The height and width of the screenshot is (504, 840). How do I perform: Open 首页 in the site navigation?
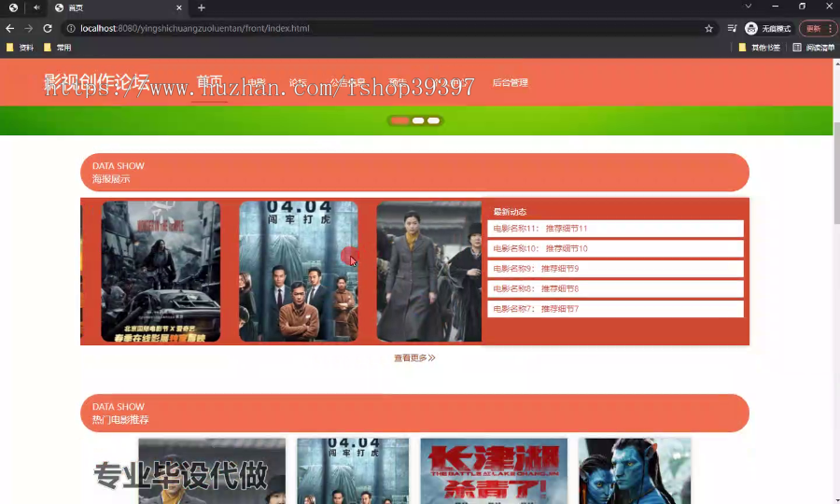pyautogui.click(x=209, y=82)
